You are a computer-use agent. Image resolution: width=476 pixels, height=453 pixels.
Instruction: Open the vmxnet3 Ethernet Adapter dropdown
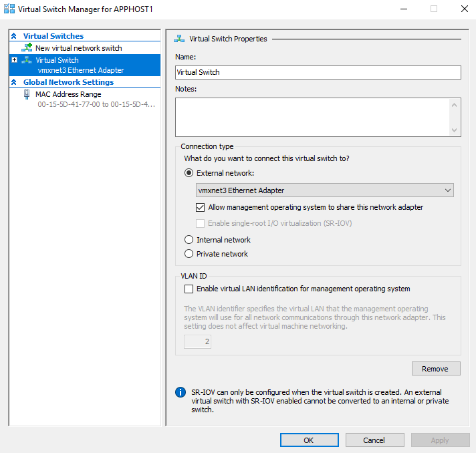(x=324, y=190)
